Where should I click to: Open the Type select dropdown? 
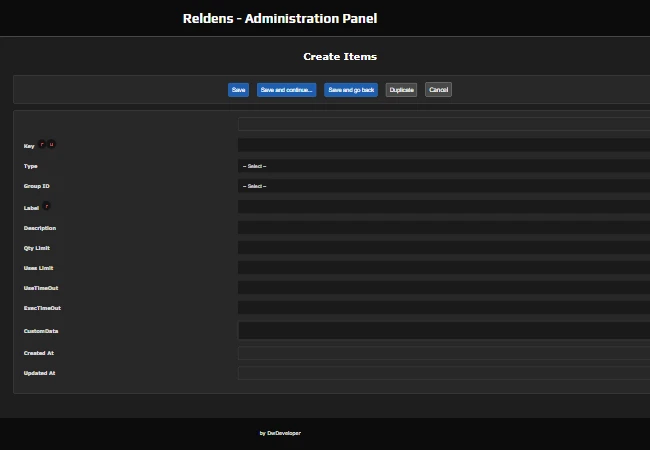tap(444, 166)
